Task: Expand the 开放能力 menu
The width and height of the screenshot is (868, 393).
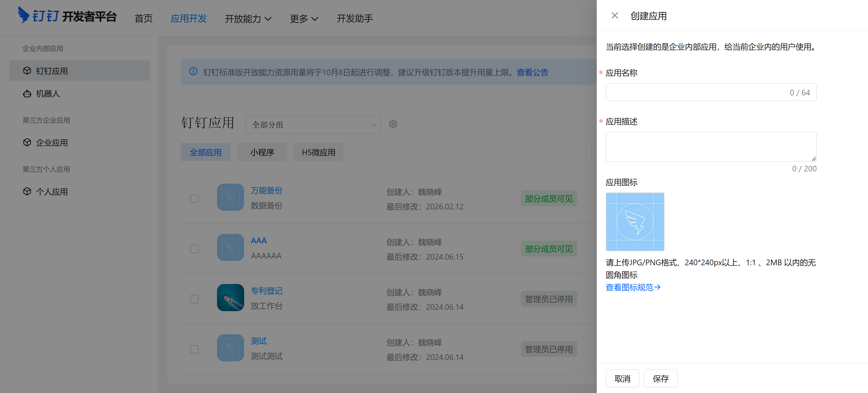Action: click(x=248, y=19)
